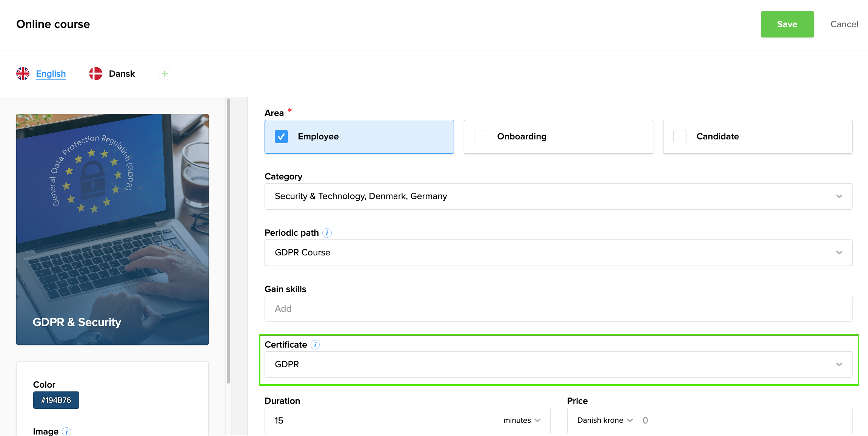Uncheck the Employee area checkbox
This screenshot has width=868, height=436.
click(281, 136)
